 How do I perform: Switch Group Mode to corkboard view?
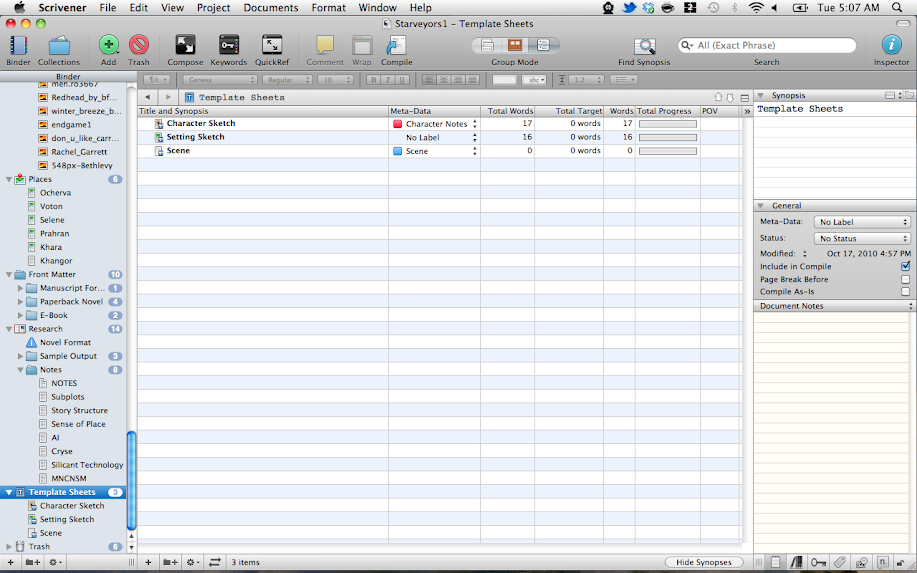pos(515,45)
